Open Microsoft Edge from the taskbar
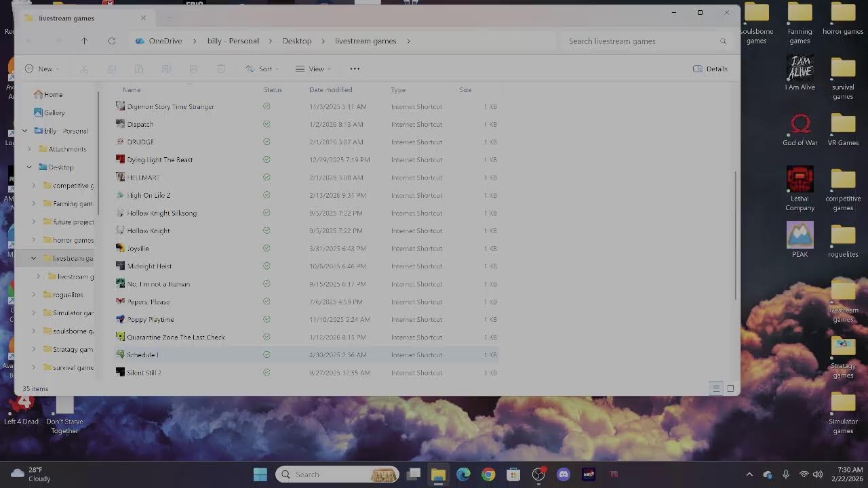This screenshot has width=868, height=488. coord(463,474)
